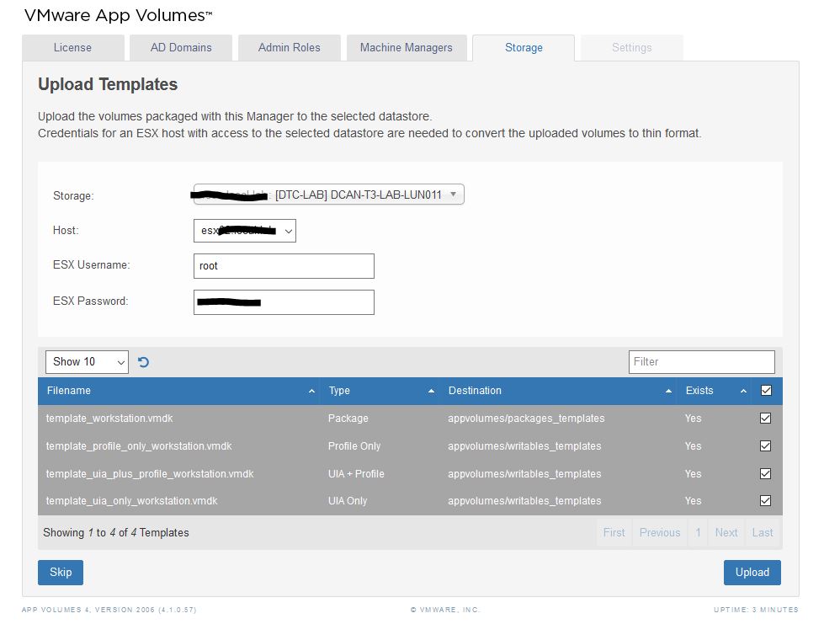Viewport: 840px width, 640px height.
Task: Select template_uia_only_workstation.vmdk filename
Action: tap(131, 501)
